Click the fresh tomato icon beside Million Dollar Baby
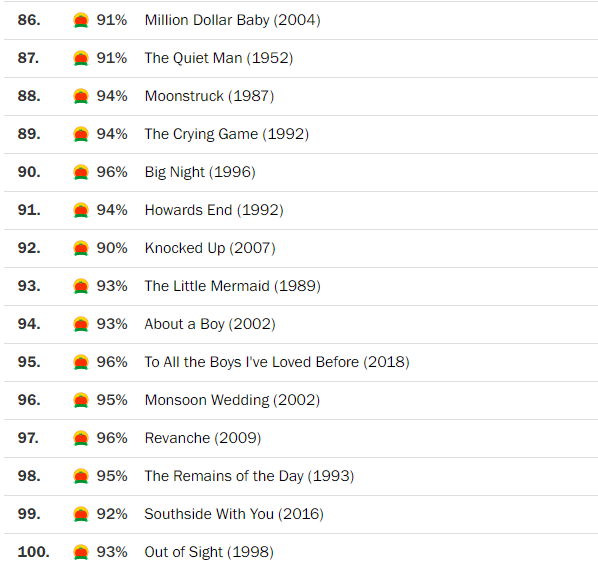Image resolution: width=598 pixels, height=572 pixels. 81,20
